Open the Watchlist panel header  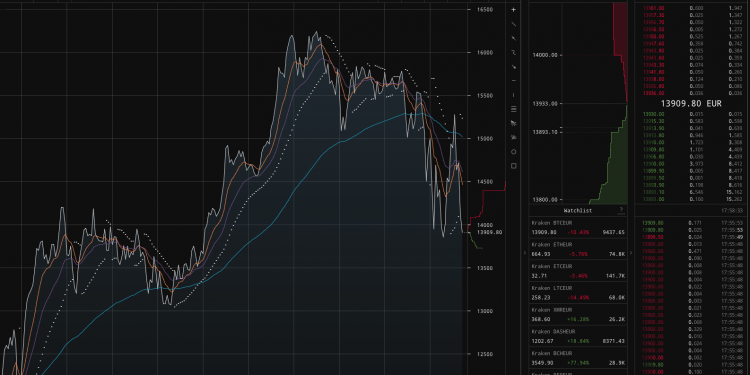[577, 210]
